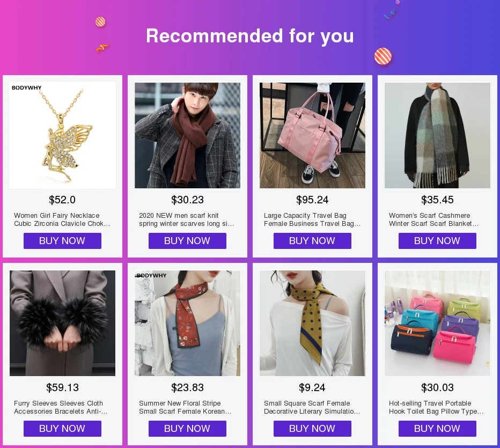
Task: Click BUY NOW for the $23.83 floral scarf
Action: (188, 429)
